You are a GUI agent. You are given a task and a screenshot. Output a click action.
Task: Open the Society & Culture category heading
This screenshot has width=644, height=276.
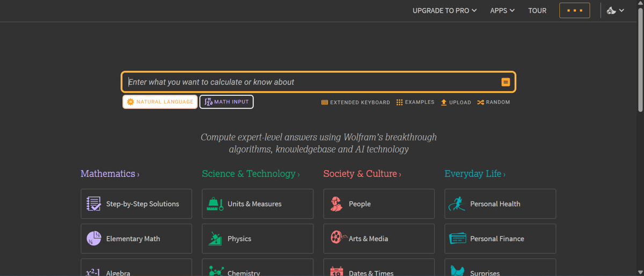click(362, 174)
